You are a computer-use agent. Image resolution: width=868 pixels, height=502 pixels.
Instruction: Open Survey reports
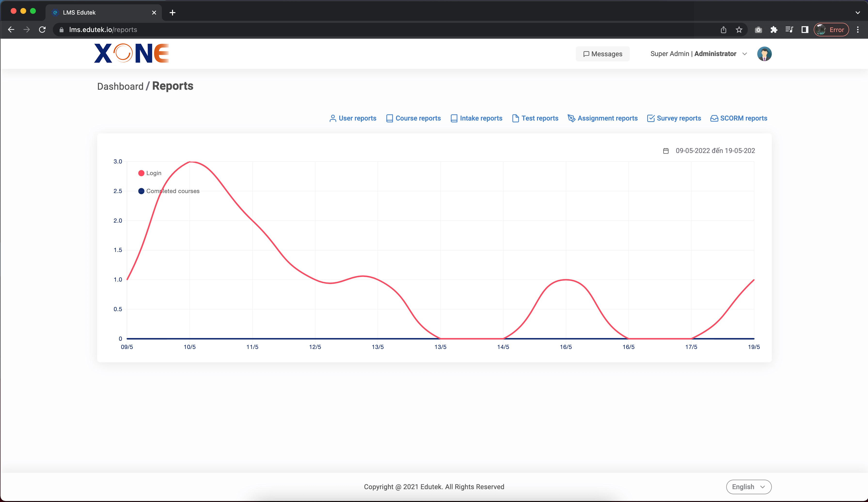[674, 118]
